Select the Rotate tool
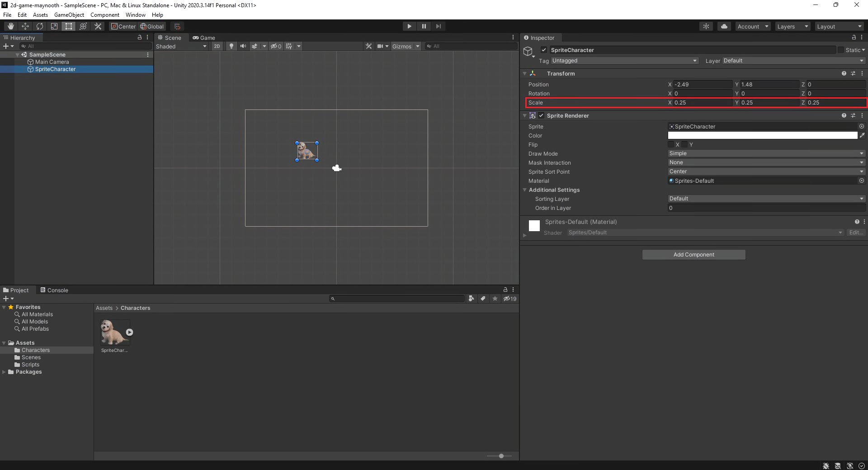The width and height of the screenshot is (868, 470). click(40, 26)
